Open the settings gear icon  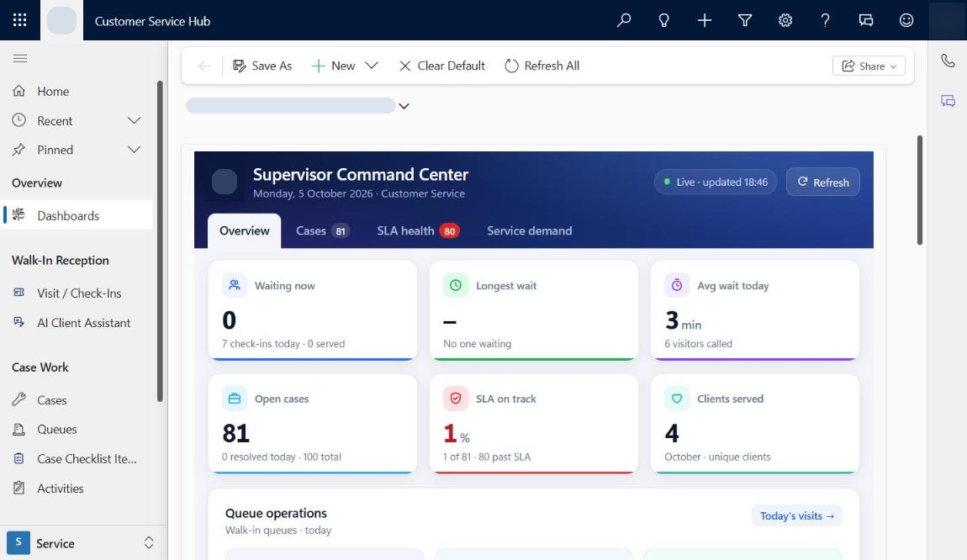pyautogui.click(x=785, y=20)
